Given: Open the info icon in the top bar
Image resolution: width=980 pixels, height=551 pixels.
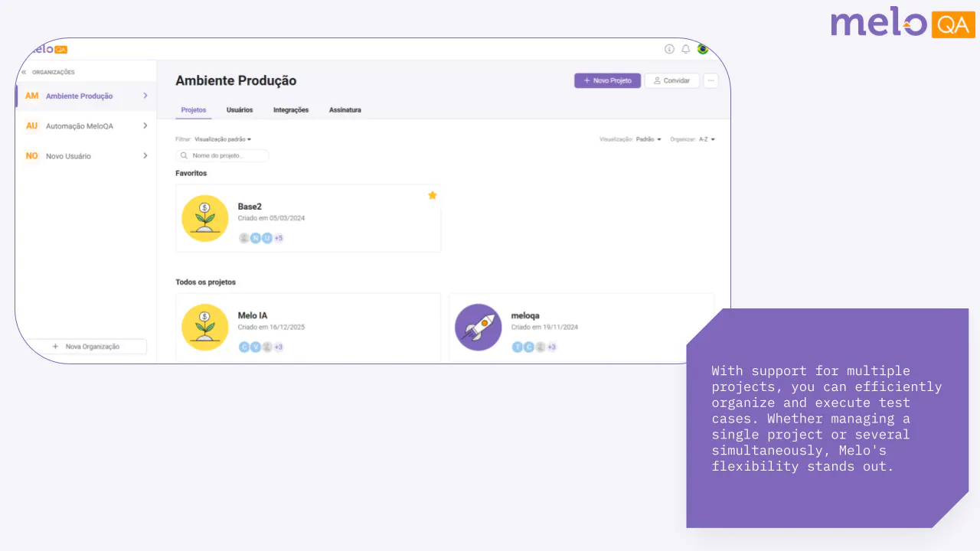Looking at the screenshot, I should tap(669, 49).
